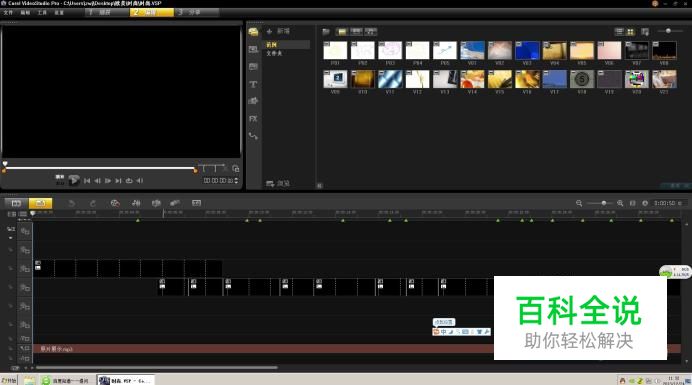Open the Sound Mixer
Image resolution: width=692 pixels, height=385 pixels.
(136, 203)
